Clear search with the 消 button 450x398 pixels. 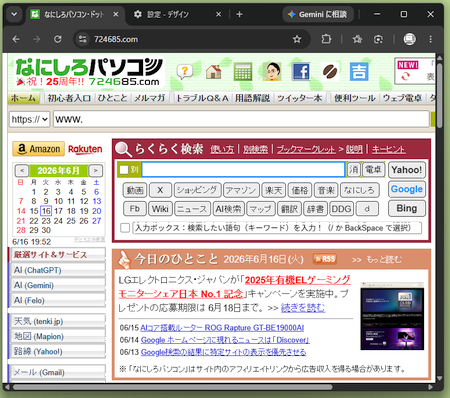click(x=354, y=170)
